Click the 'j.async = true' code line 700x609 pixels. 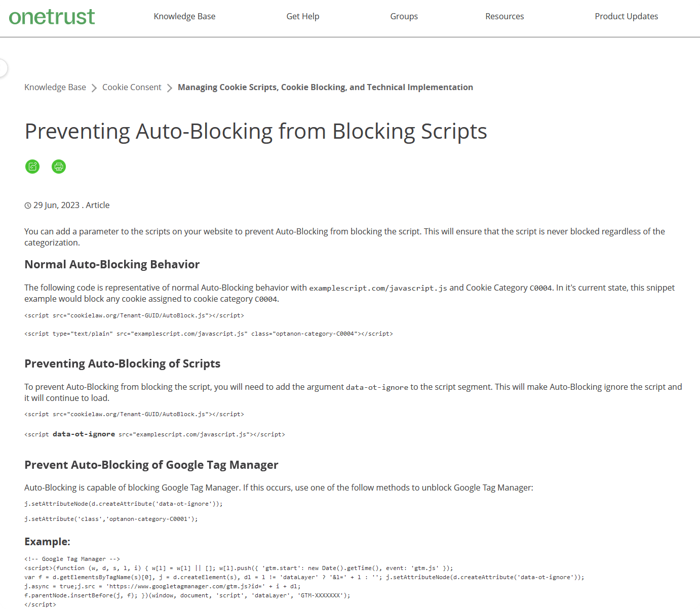163,586
